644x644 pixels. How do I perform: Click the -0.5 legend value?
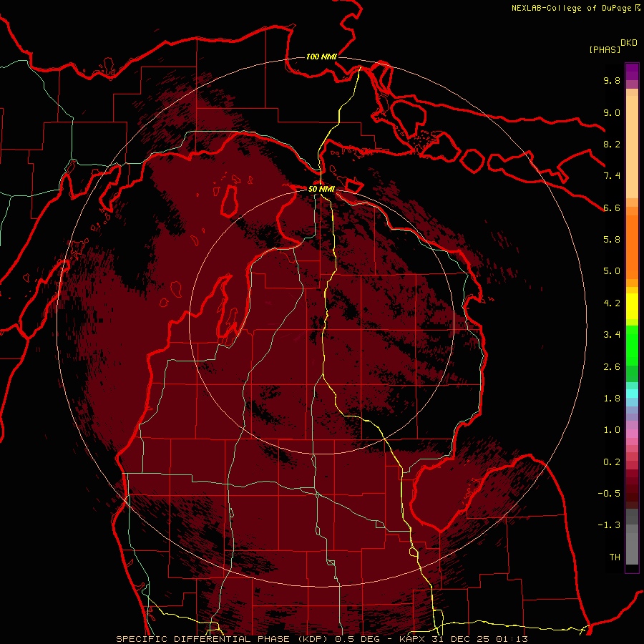(x=609, y=494)
